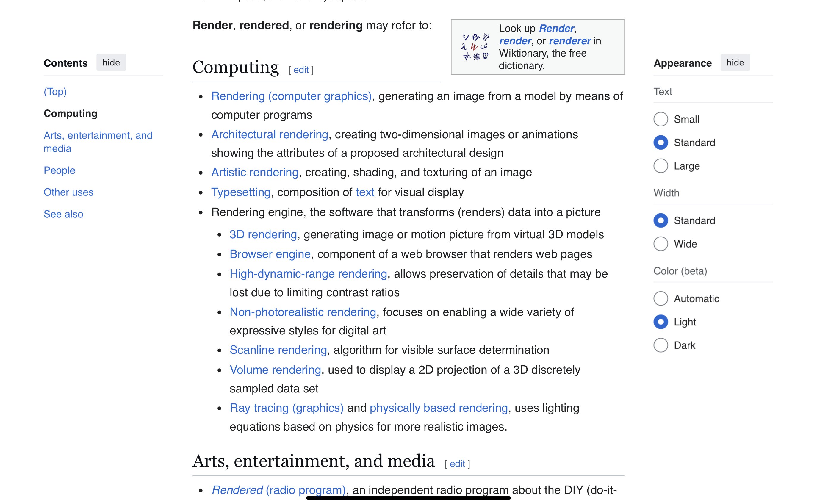Open the 'text' link in Typesetting line
817x504 pixels.
pos(365,192)
